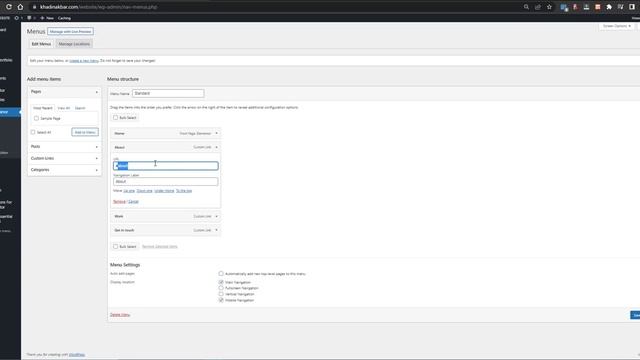Select the View All tab under Pages

click(64, 108)
